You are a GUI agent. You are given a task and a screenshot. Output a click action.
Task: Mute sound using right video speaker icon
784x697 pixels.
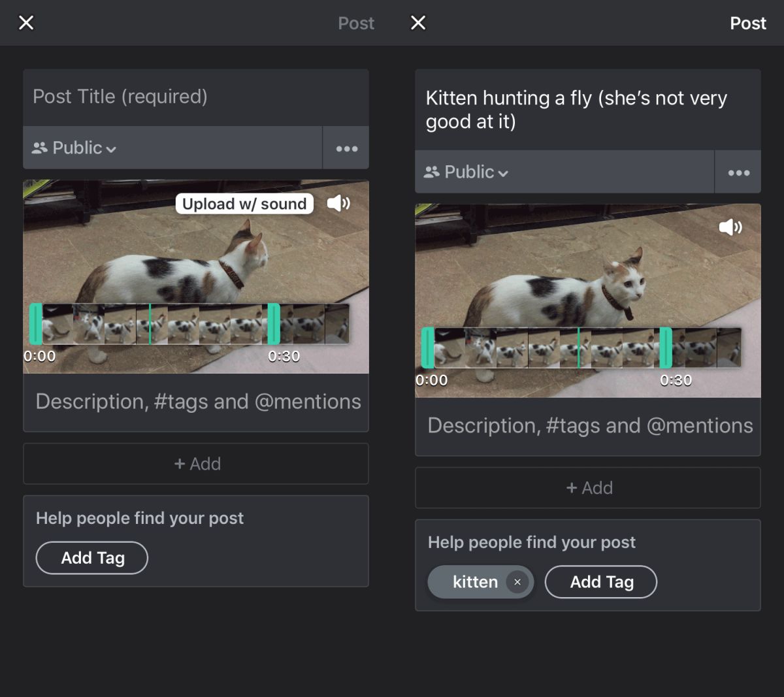pos(730,227)
